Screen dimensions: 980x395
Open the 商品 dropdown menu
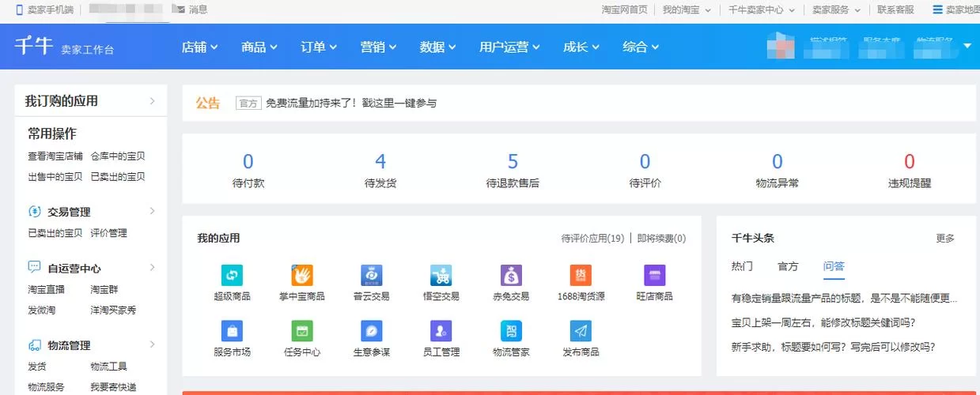coord(259,47)
